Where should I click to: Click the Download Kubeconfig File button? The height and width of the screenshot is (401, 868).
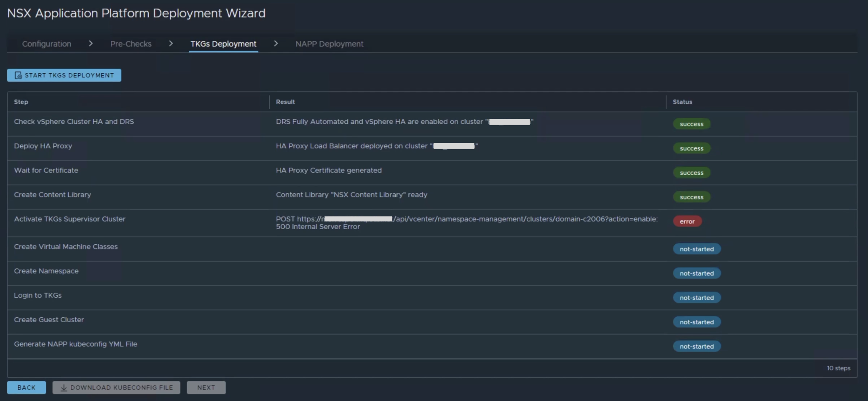click(x=116, y=388)
